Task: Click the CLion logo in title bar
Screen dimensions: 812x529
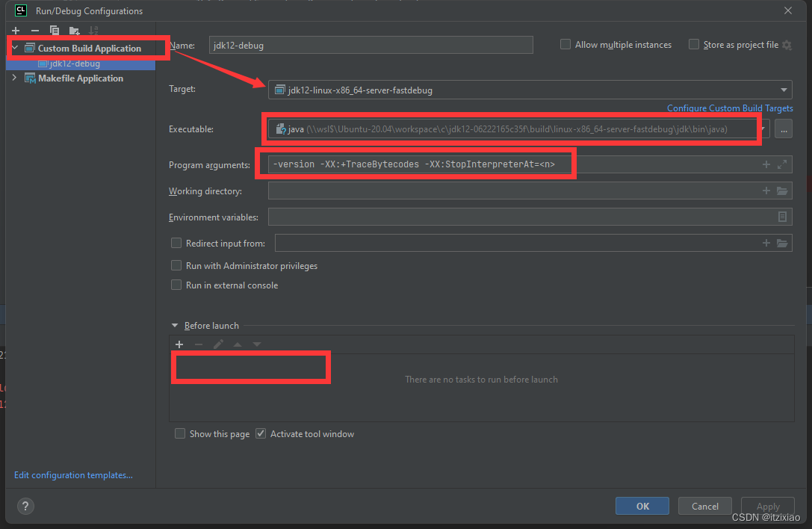Action: click(21, 10)
